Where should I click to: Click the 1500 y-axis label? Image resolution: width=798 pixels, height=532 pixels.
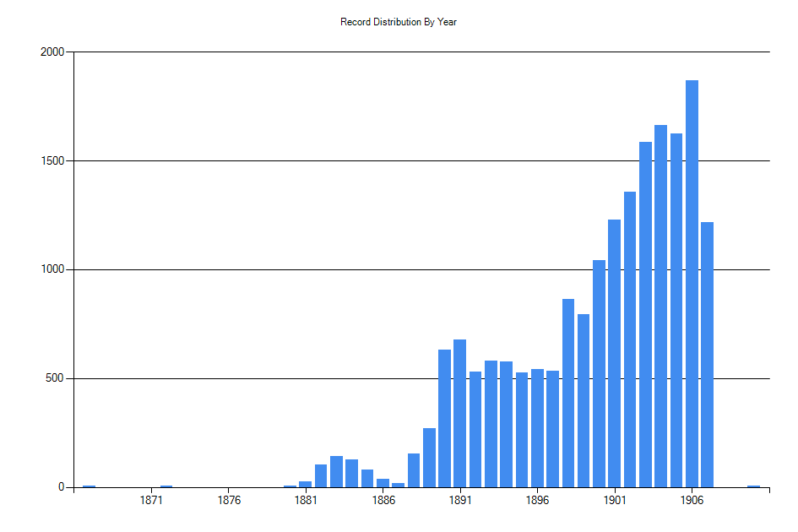pos(52,161)
